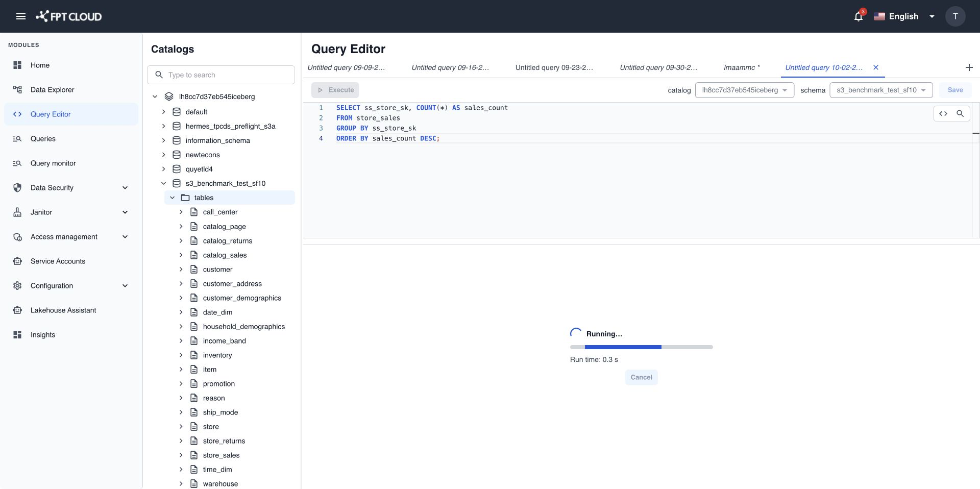Expand the Configuration submenu
The height and width of the screenshot is (489, 980).
[x=125, y=286]
